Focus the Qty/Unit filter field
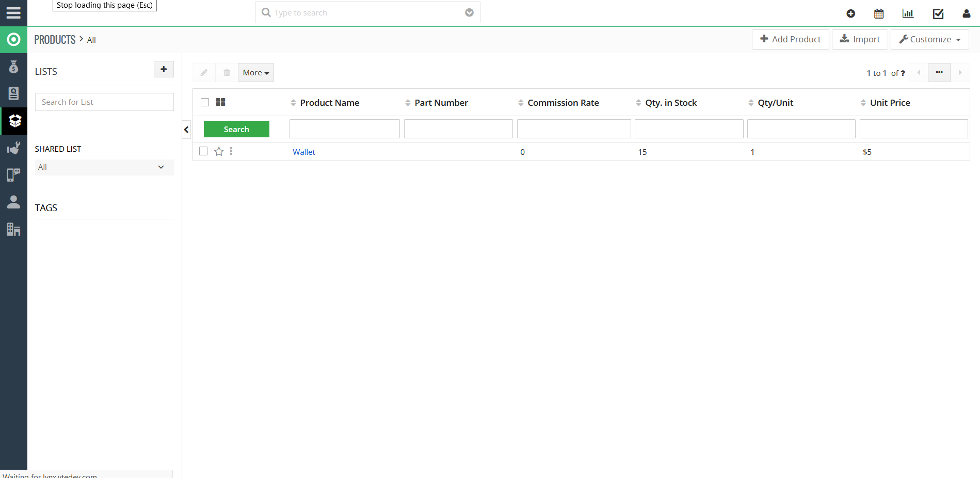 click(x=801, y=129)
